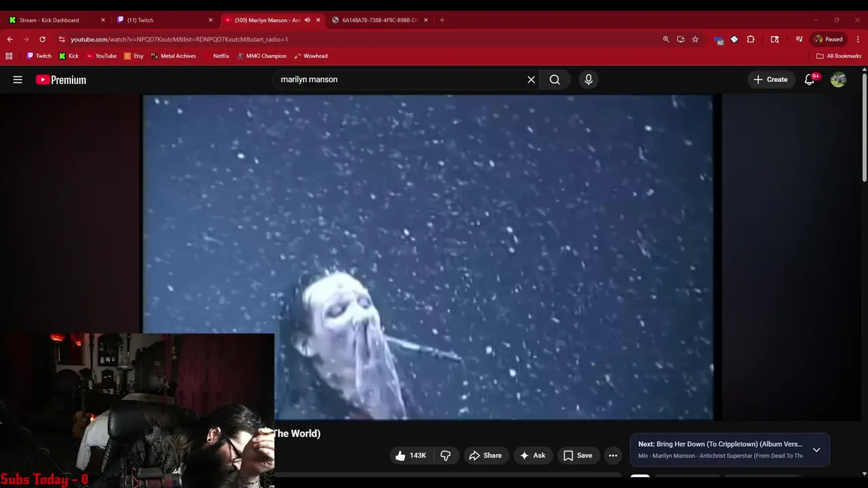Reload the current page
This screenshot has width=868, height=488.
click(x=42, y=39)
